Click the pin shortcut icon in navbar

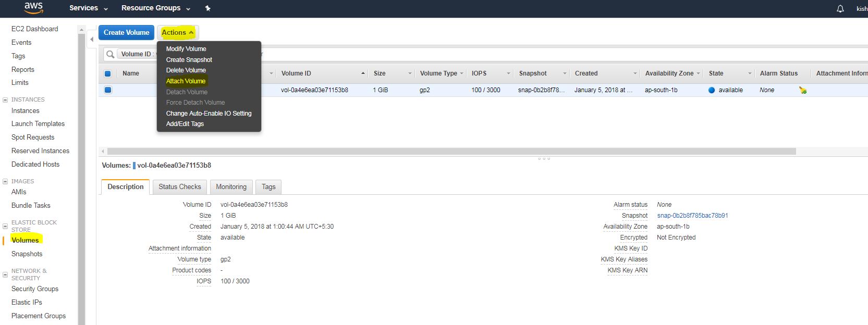[208, 8]
